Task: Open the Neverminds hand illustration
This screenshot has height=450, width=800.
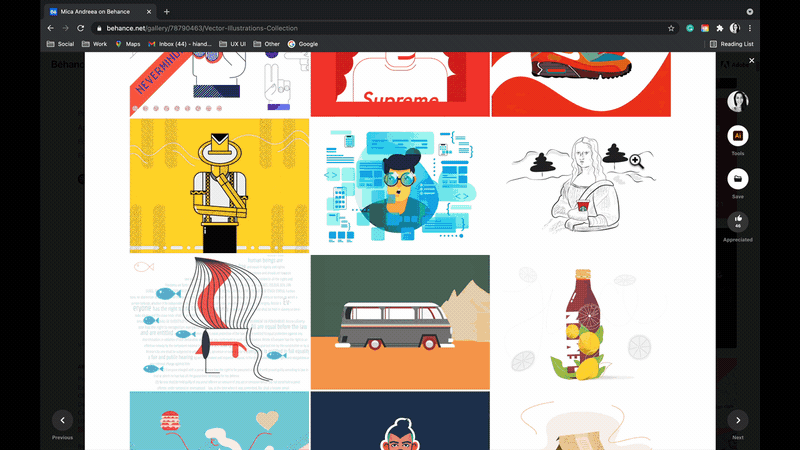Action: 219,84
